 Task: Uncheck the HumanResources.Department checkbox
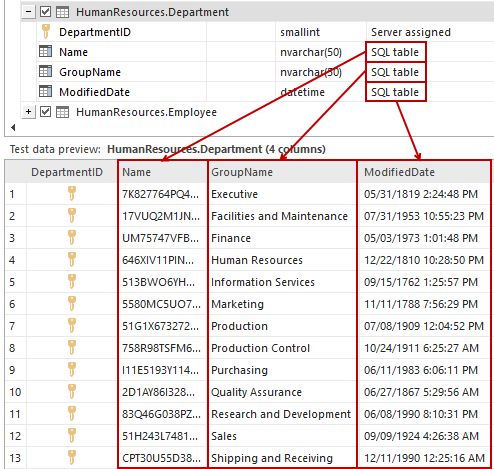(x=45, y=12)
